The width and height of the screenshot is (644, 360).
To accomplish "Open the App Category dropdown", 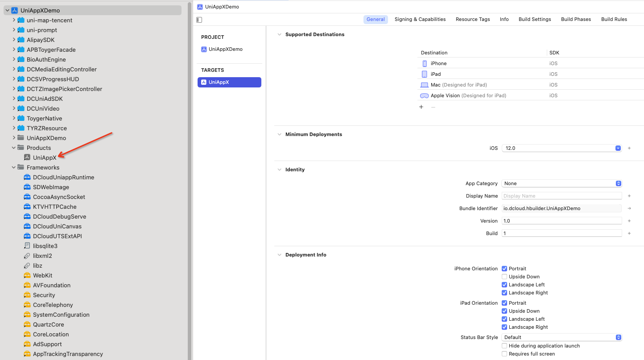I will click(x=561, y=183).
